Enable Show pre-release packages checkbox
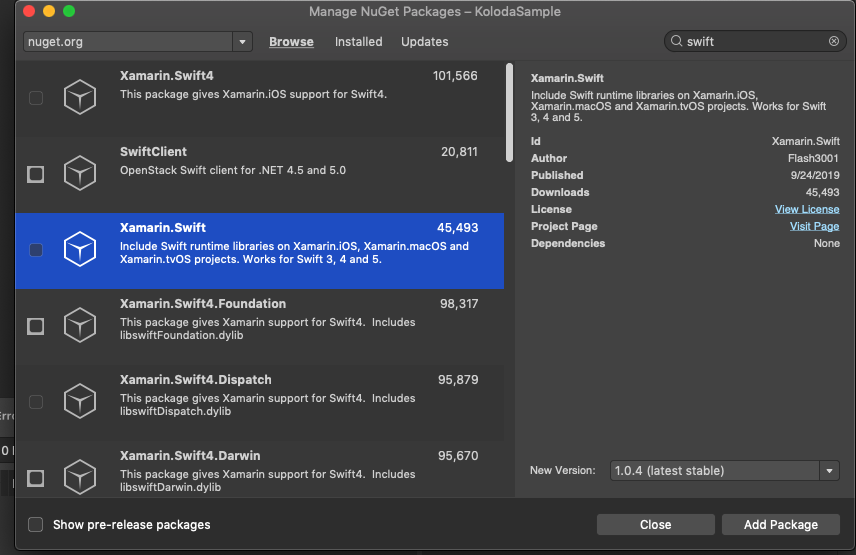Screen dimensions: 856x555 pyautogui.click(x=36, y=524)
